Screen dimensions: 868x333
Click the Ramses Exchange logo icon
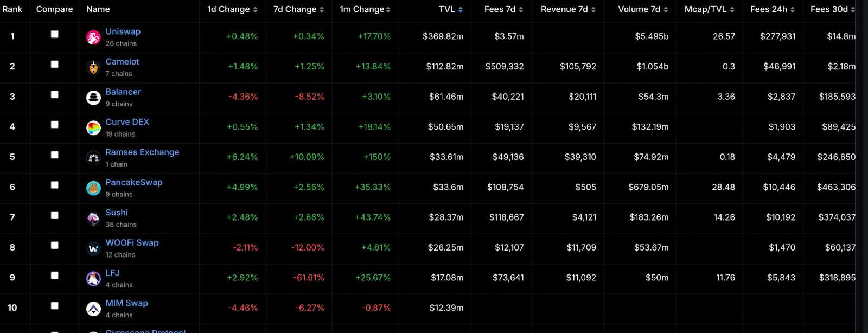93,158
